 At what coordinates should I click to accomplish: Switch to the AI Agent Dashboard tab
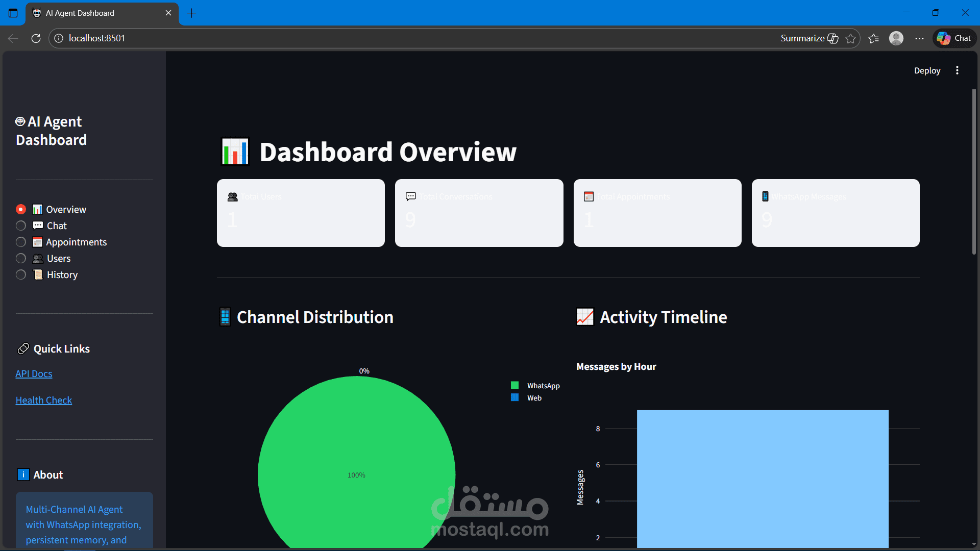click(x=102, y=13)
